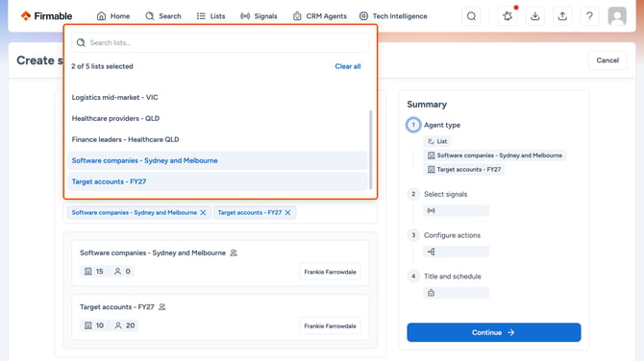Open Tech Intelligence nav item

click(x=393, y=16)
